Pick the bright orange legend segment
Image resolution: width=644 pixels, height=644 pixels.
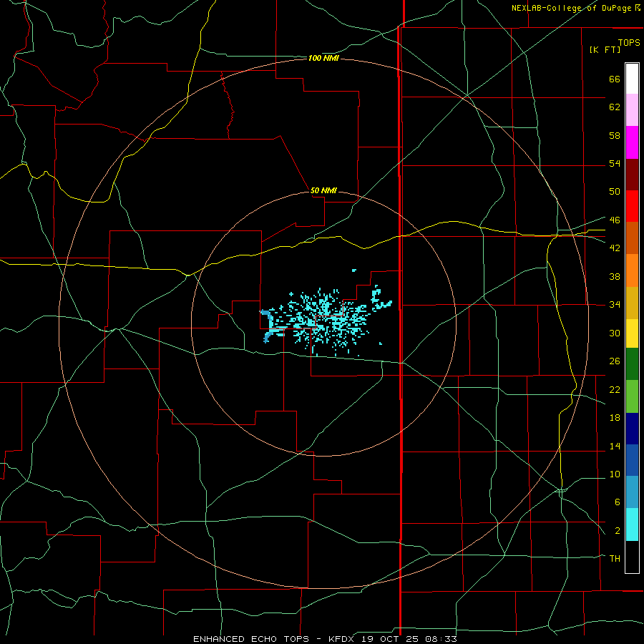coord(632,270)
